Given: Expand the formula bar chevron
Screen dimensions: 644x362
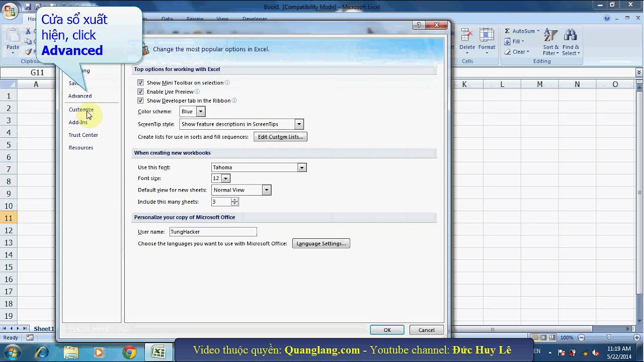Looking at the screenshot, I should pyautogui.click(x=638, y=73).
